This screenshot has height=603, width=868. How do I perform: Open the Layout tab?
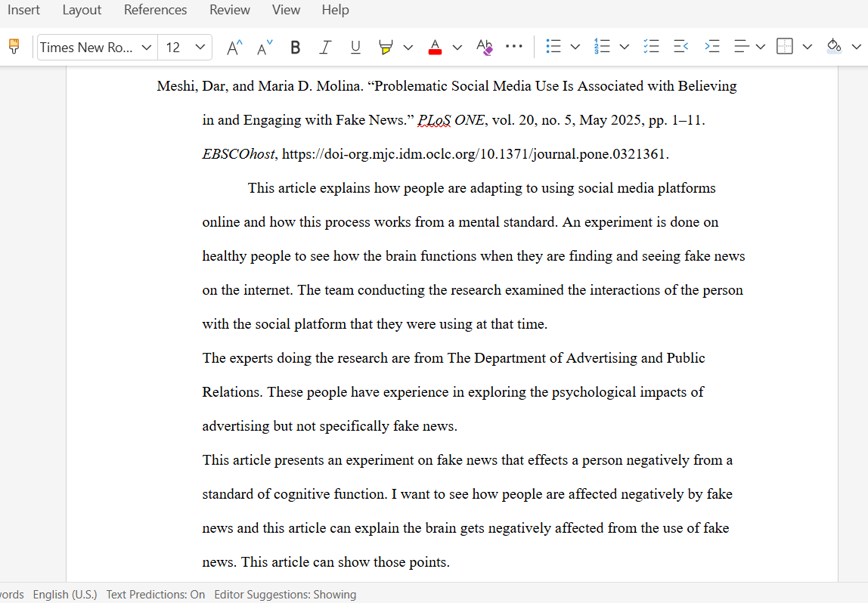click(x=82, y=10)
